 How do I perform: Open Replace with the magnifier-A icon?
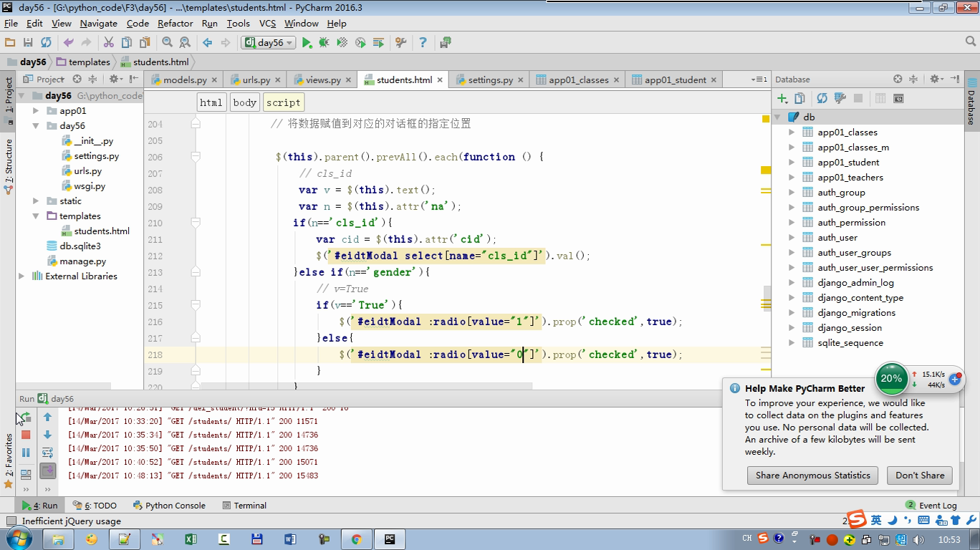(185, 43)
